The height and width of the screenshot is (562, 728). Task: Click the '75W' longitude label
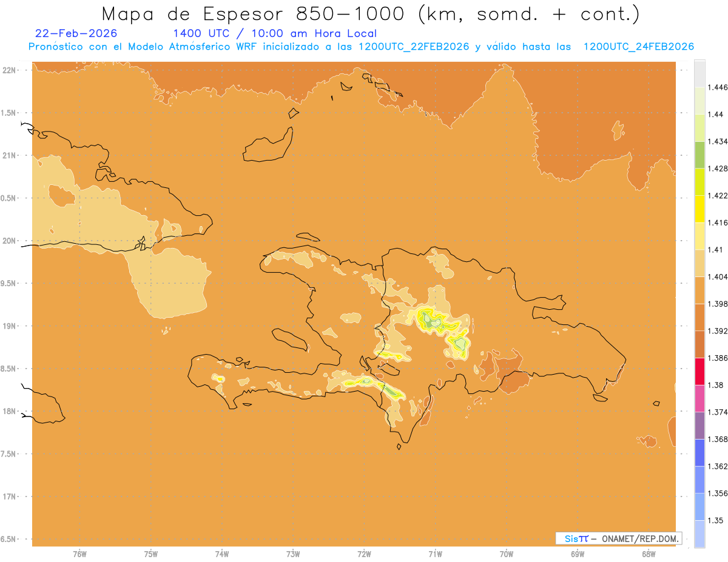tap(151, 554)
